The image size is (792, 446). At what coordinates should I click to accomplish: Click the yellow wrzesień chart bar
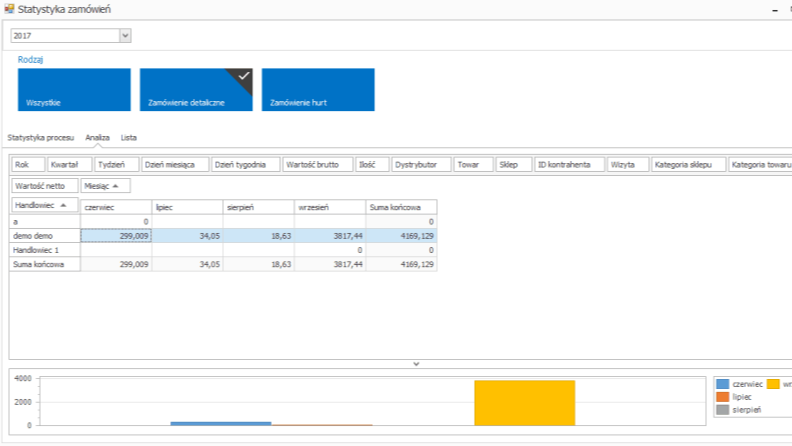524,402
